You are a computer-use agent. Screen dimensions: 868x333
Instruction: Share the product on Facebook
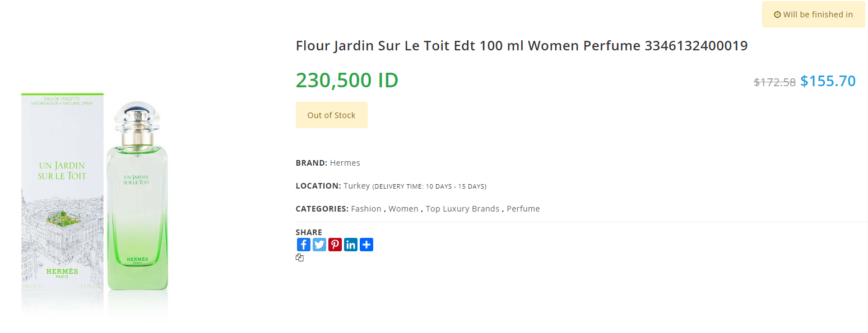coord(303,245)
